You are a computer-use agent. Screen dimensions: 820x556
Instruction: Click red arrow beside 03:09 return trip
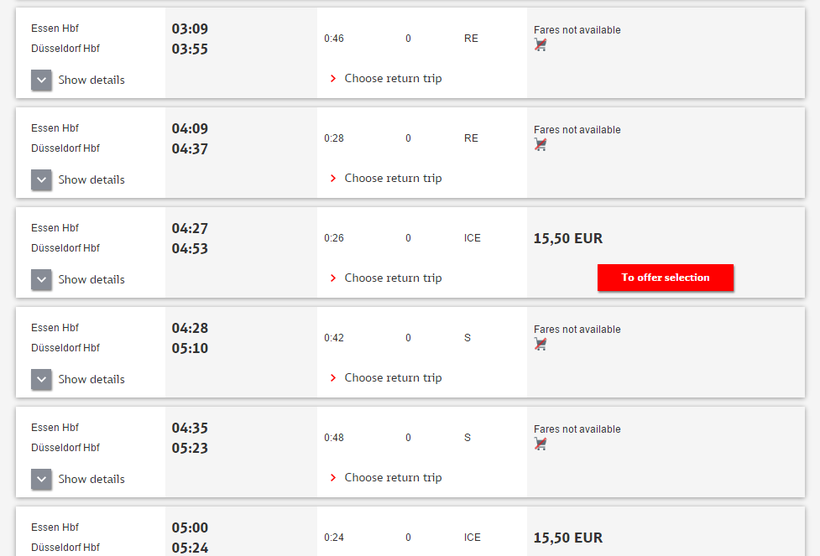point(333,79)
